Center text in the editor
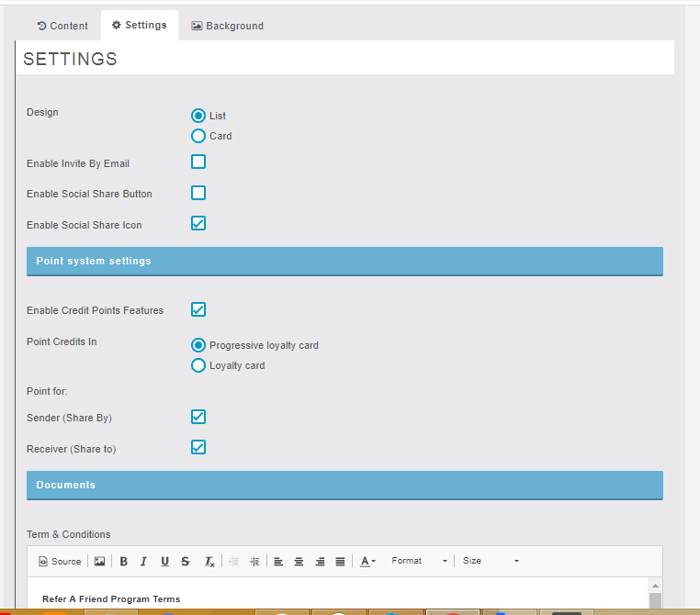The width and height of the screenshot is (700, 615). (x=299, y=562)
